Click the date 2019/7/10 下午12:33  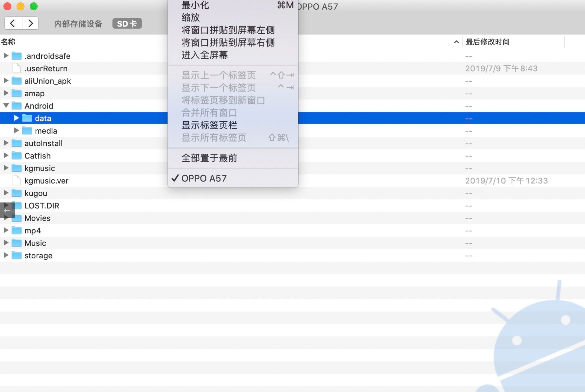tap(506, 181)
